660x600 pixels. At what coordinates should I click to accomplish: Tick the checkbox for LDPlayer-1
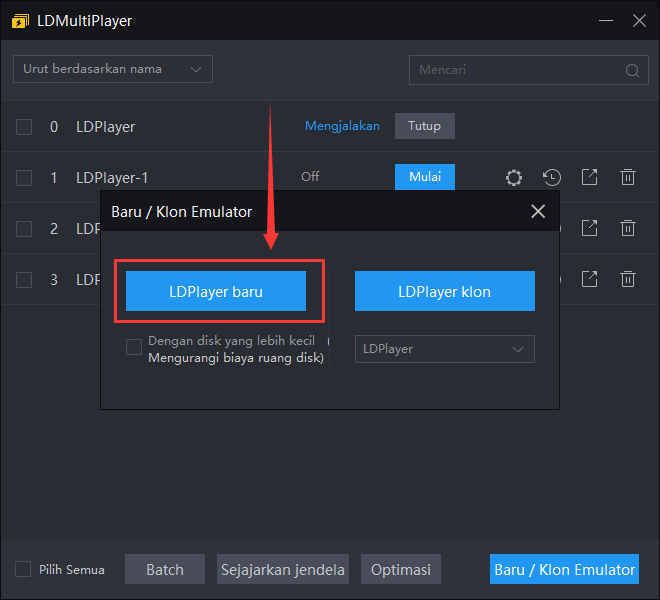click(x=24, y=178)
